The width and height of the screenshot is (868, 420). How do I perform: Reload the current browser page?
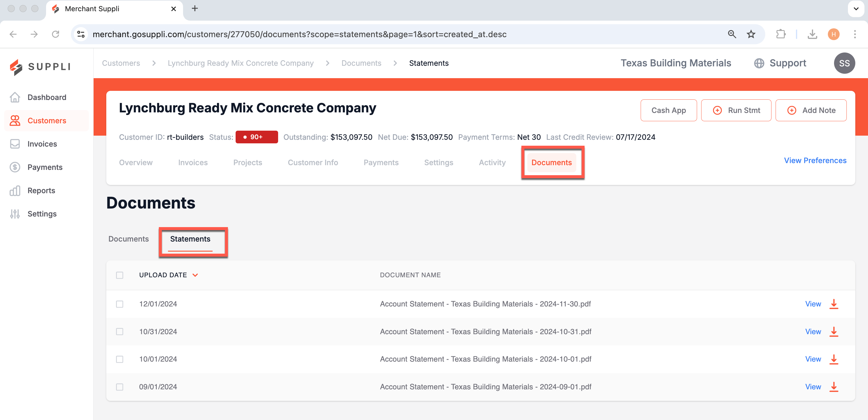click(56, 34)
